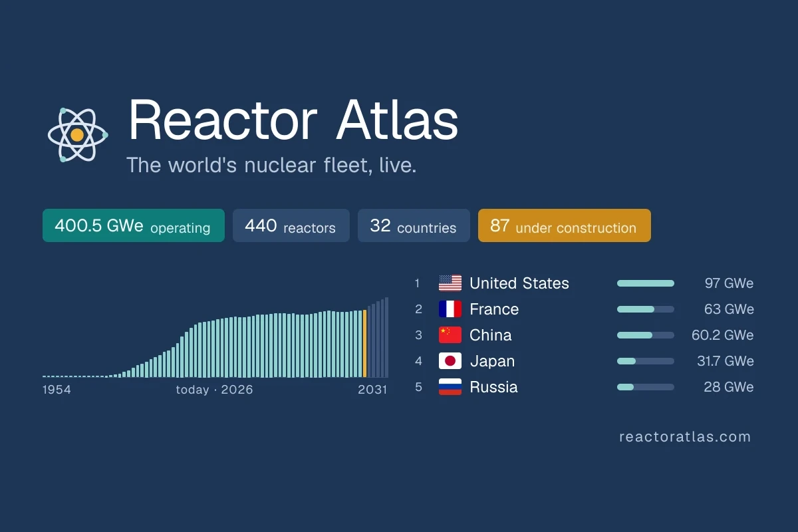Viewport: 798px width, 532px height.
Task: Click the China flag icon
Action: tap(450, 335)
